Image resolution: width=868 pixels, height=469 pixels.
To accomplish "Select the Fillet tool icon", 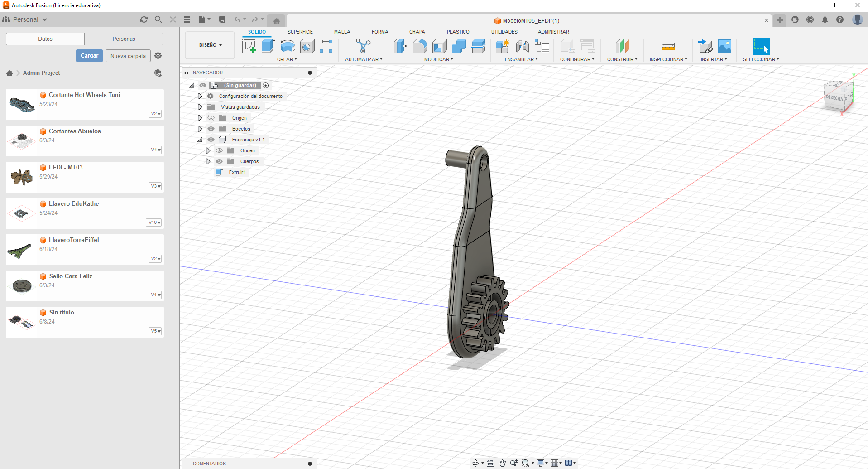I will point(420,46).
